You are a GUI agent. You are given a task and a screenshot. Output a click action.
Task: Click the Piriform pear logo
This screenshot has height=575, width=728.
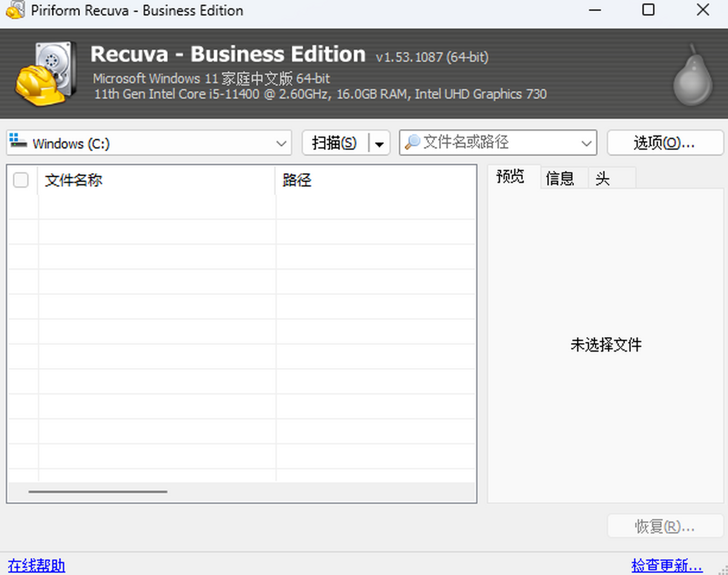coord(693,74)
